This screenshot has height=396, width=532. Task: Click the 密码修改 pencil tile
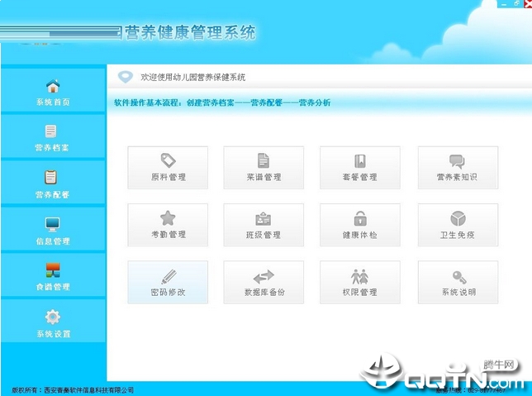coord(168,282)
